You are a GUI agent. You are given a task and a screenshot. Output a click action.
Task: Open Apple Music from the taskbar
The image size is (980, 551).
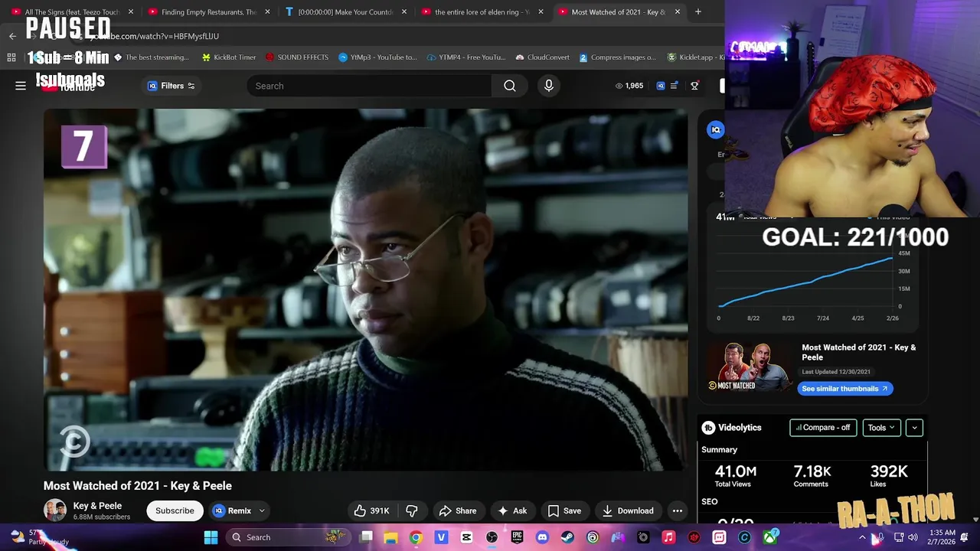(668, 537)
